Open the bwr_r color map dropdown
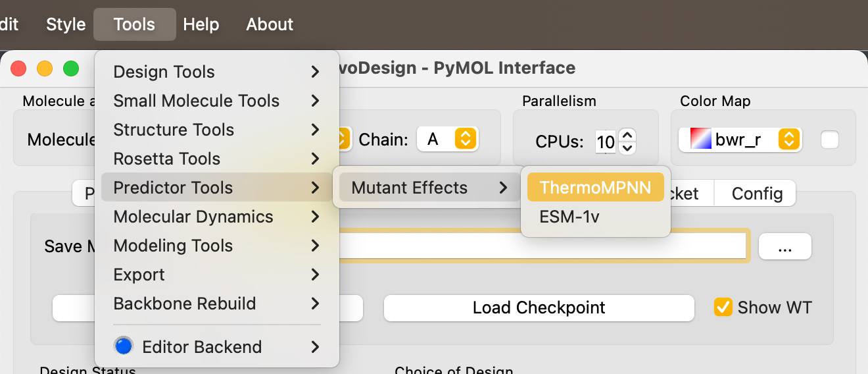868x374 pixels. tap(740, 140)
